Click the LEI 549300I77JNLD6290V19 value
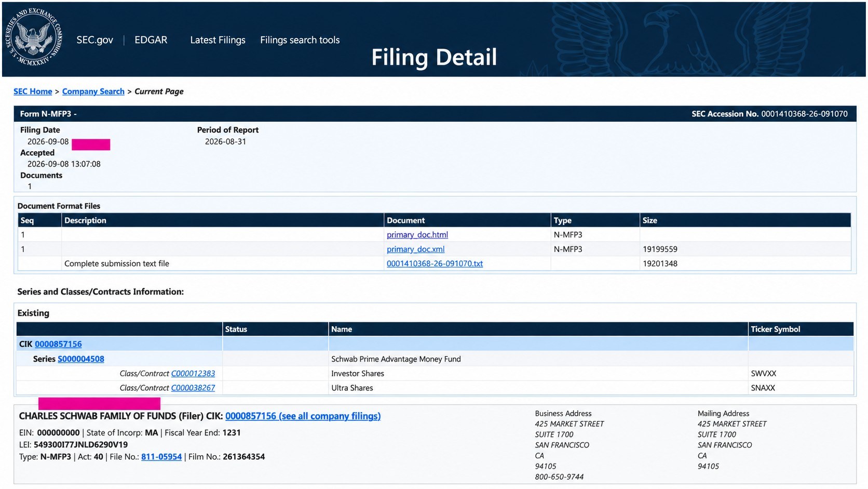Screen dimensions: 868x489 click(80, 445)
